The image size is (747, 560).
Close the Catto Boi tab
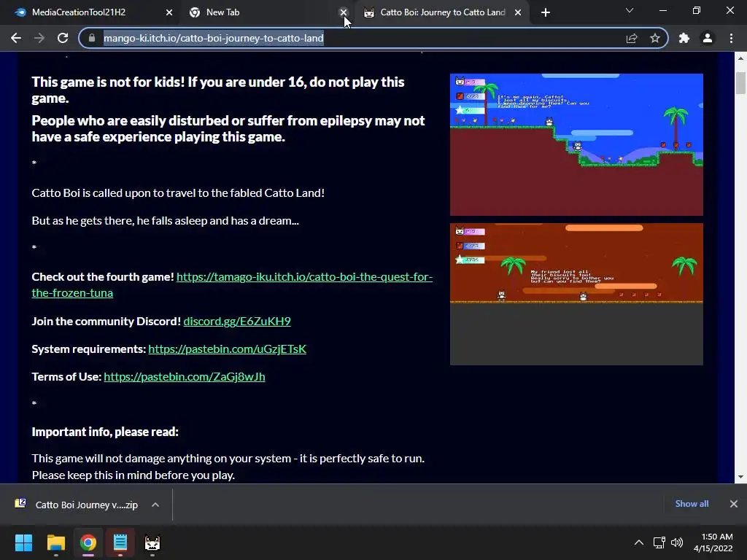click(x=518, y=12)
